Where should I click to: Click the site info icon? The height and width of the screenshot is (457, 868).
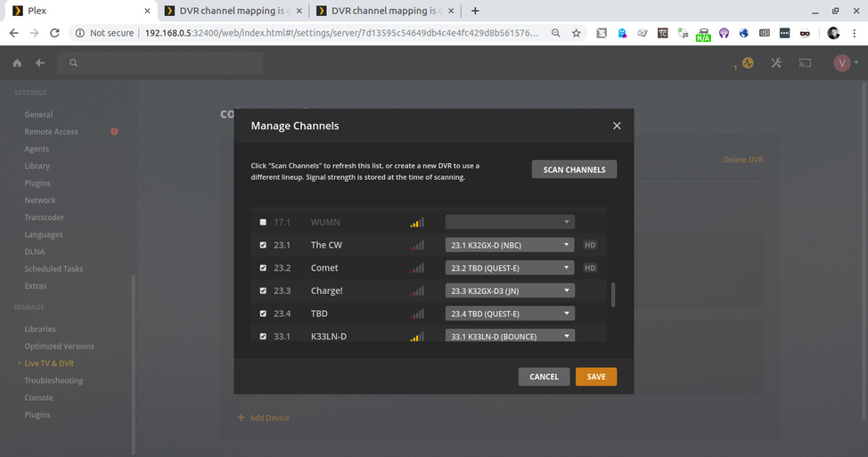coord(79,33)
